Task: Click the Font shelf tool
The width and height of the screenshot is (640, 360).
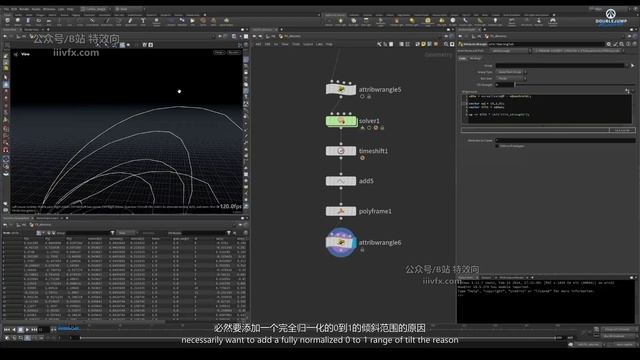Action: click(143, 21)
